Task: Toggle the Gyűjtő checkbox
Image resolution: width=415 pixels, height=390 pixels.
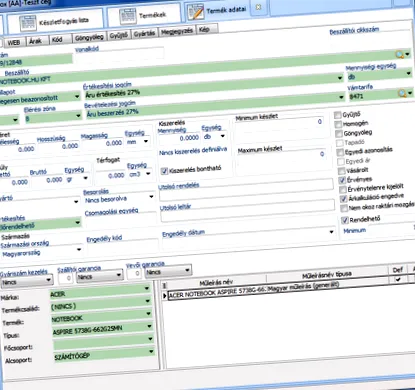Action: (338, 115)
